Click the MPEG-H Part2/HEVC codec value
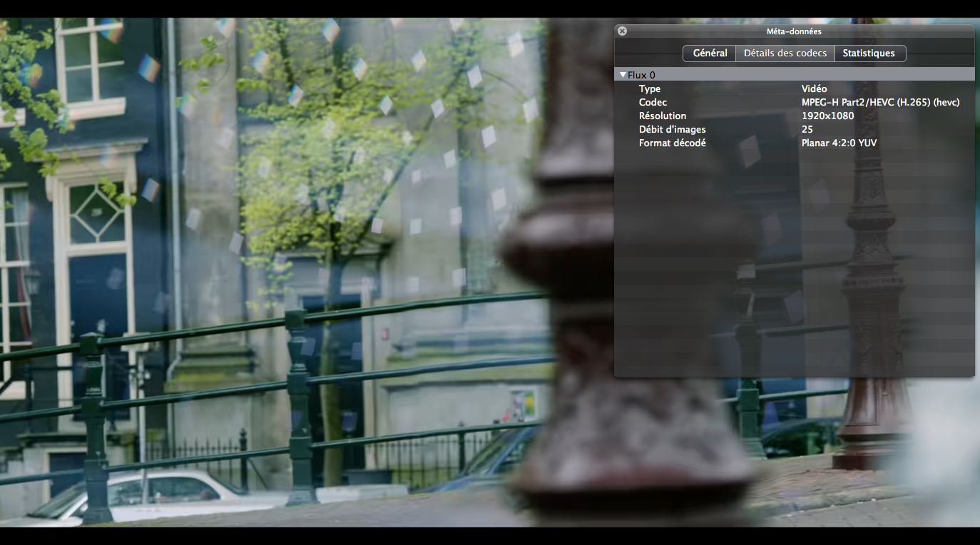The image size is (980, 545). pos(882,102)
